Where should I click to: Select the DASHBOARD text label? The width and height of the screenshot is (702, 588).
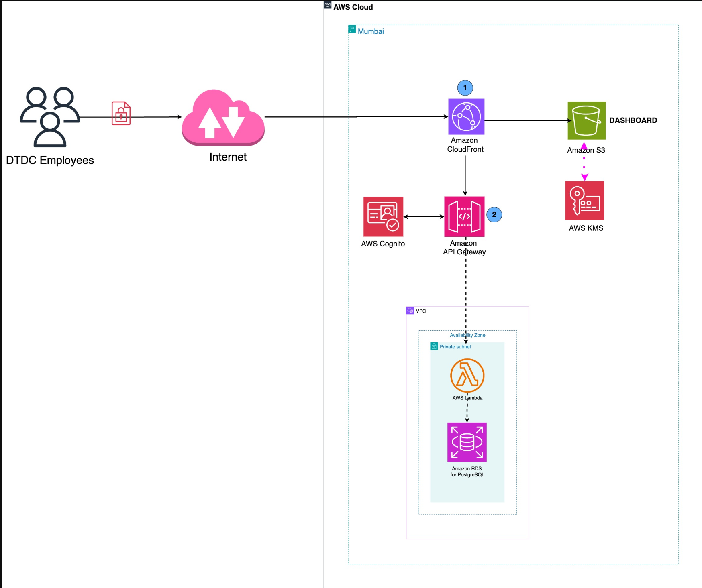633,120
